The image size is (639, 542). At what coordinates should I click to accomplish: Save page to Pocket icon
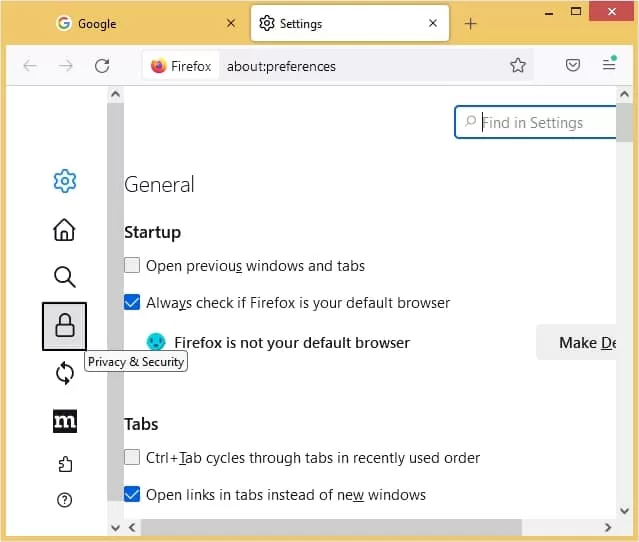click(x=573, y=65)
